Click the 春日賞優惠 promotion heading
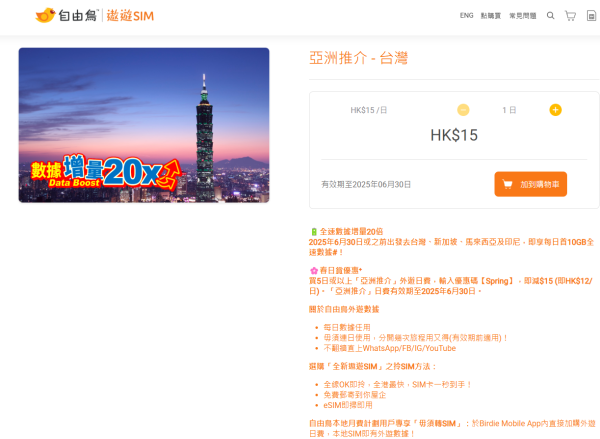 click(x=341, y=271)
